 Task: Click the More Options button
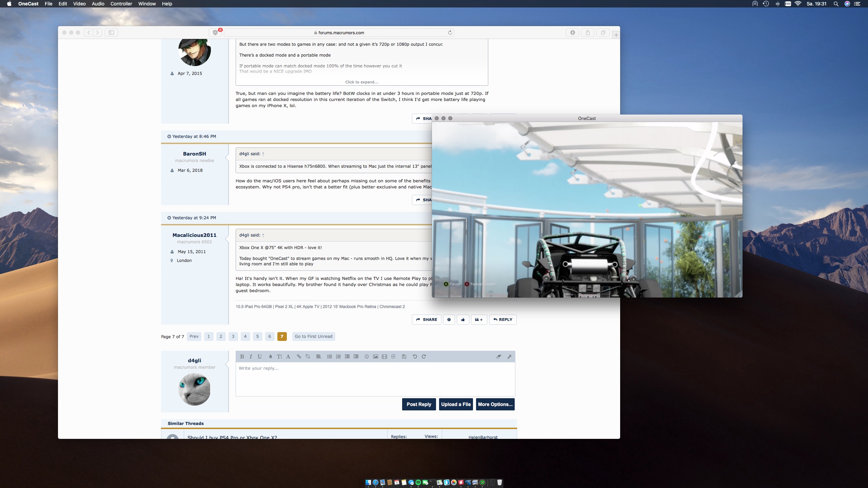(495, 404)
